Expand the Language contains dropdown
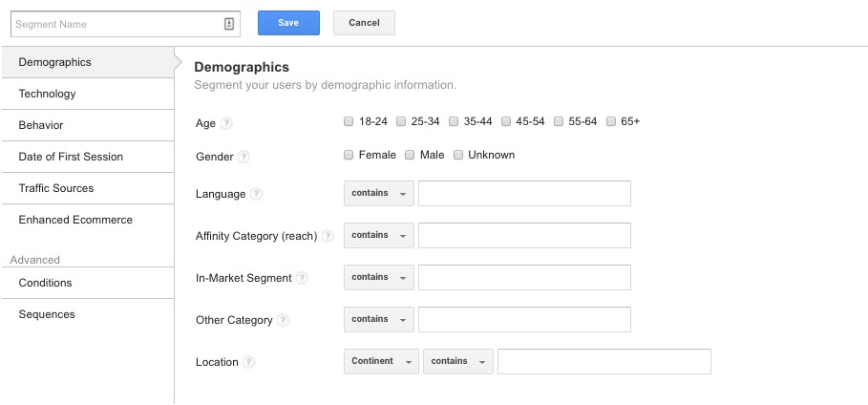868x405 pixels. (x=379, y=194)
